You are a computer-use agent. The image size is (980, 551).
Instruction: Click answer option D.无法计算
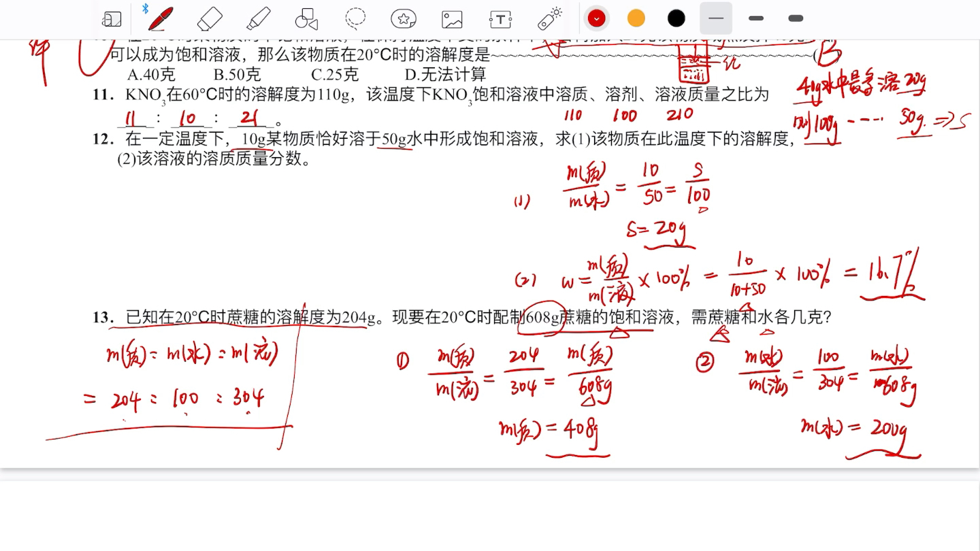(x=445, y=74)
